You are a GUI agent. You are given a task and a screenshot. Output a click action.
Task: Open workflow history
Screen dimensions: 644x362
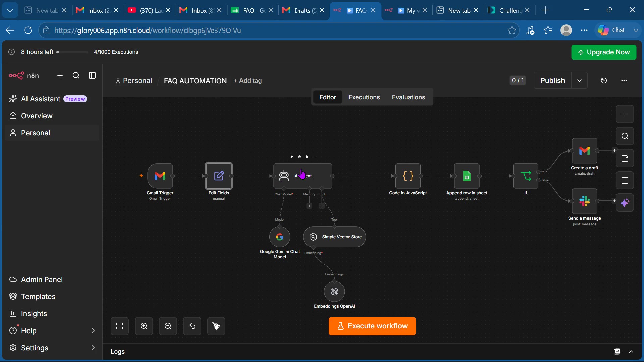point(604,81)
